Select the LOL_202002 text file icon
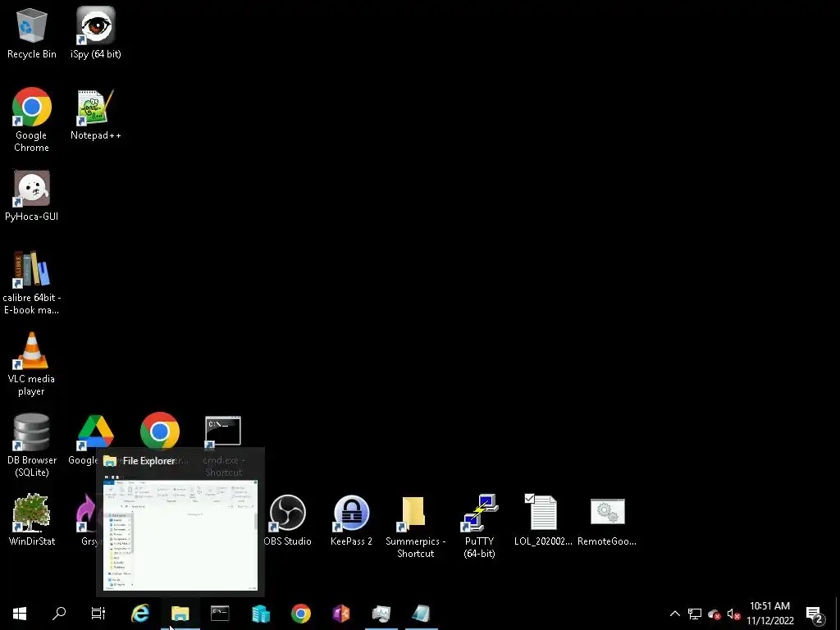 pyautogui.click(x=543, y=519)
